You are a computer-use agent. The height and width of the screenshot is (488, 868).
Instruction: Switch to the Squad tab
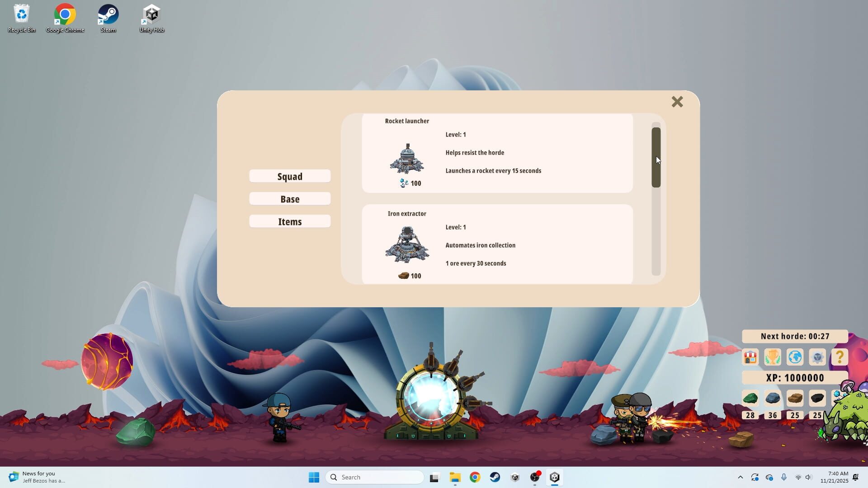click(289, 176)
